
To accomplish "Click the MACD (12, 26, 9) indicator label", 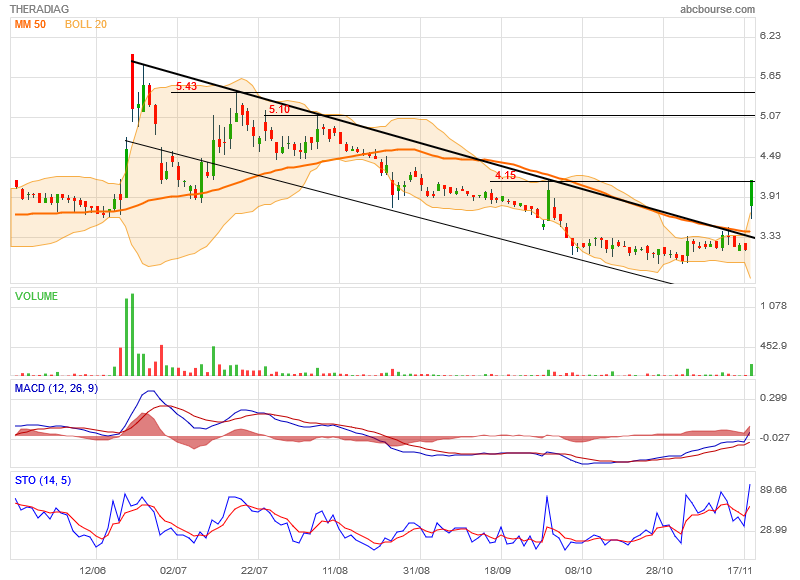I will pos(56,388).
